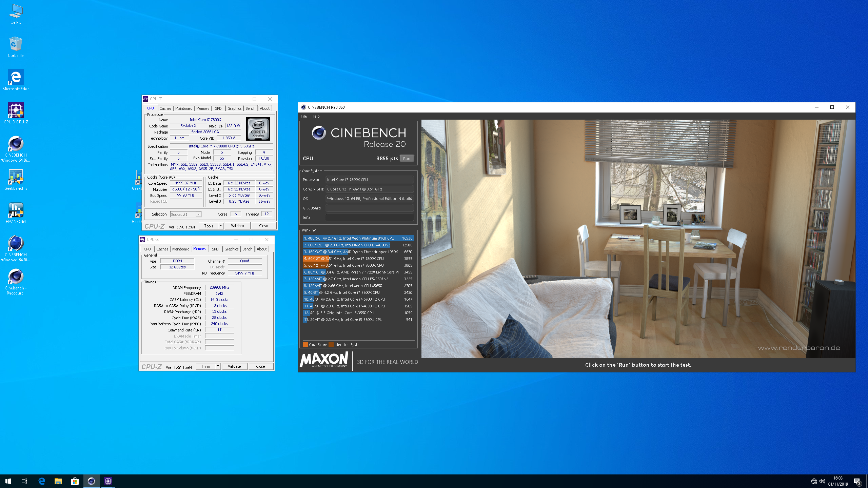The height and width of the screenshot is (488, 868).
Task: Open Microsoft Store from the taskbar
Action: [75, 481]
